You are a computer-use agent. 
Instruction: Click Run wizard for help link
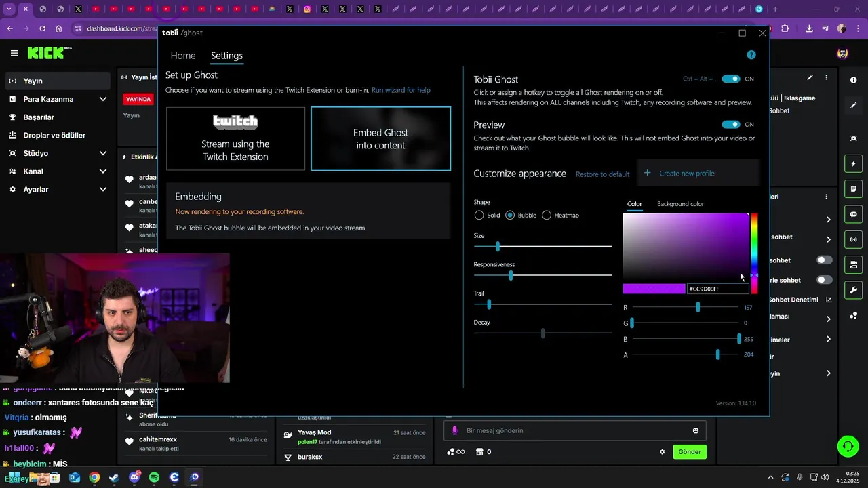(401, 90)
